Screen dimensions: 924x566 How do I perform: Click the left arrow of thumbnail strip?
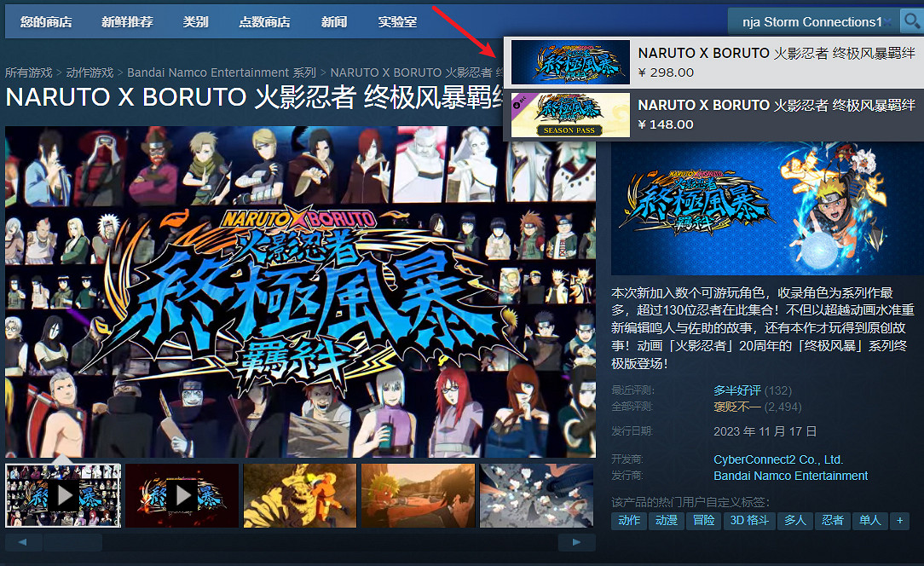point(23,542)
